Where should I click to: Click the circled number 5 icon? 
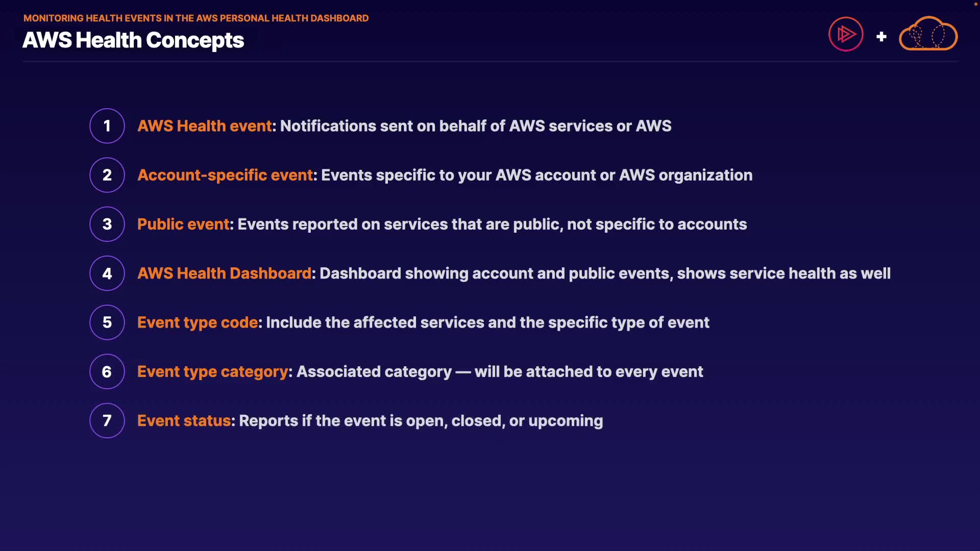click(x=107, y=322)
